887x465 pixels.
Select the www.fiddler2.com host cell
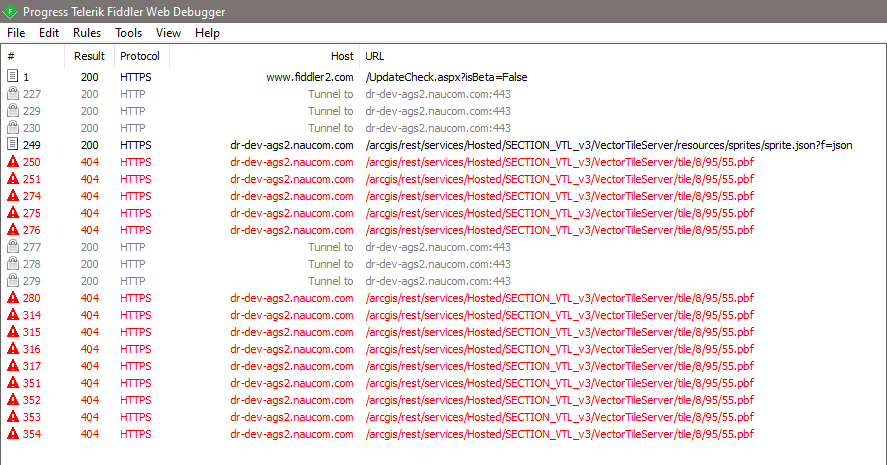pyautogui.click(x=310, y=77)
